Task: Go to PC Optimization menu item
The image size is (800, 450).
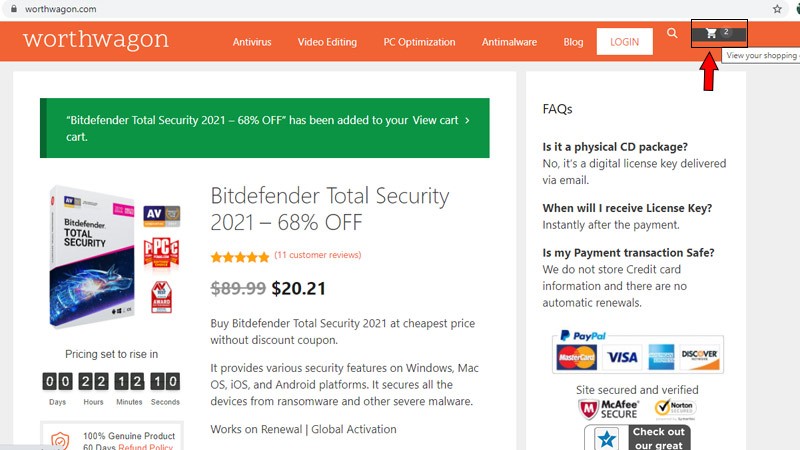Action: pos(419,42)
